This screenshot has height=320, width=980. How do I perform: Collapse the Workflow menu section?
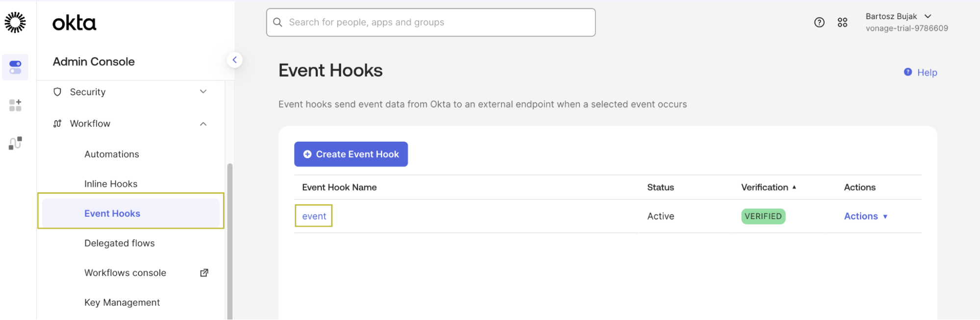coord(130,123)
